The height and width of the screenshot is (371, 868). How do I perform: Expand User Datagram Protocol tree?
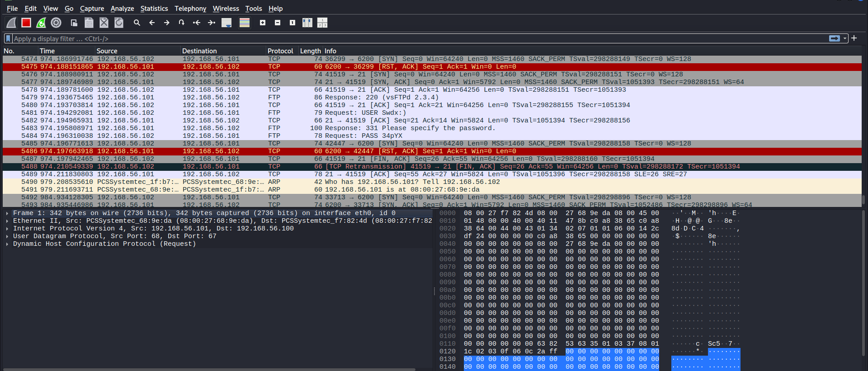coord(7,236)
